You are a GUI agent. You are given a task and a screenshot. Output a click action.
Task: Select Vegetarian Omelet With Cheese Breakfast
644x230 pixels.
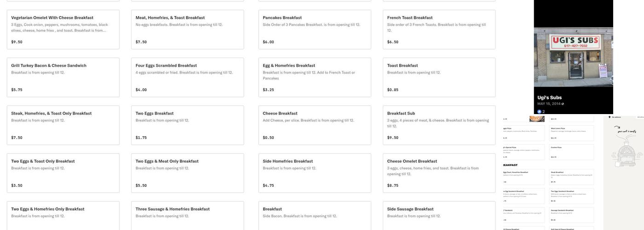coord(63,29)
